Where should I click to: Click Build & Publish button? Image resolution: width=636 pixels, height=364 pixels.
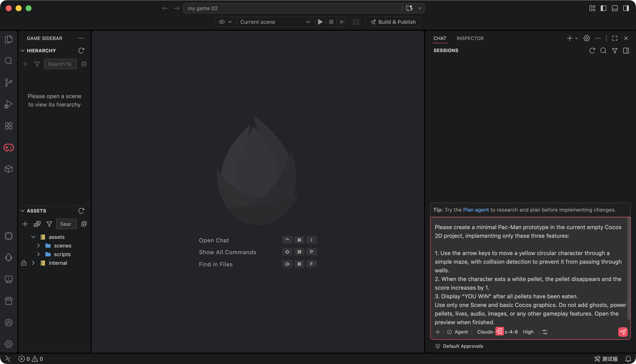coord(393,22)
